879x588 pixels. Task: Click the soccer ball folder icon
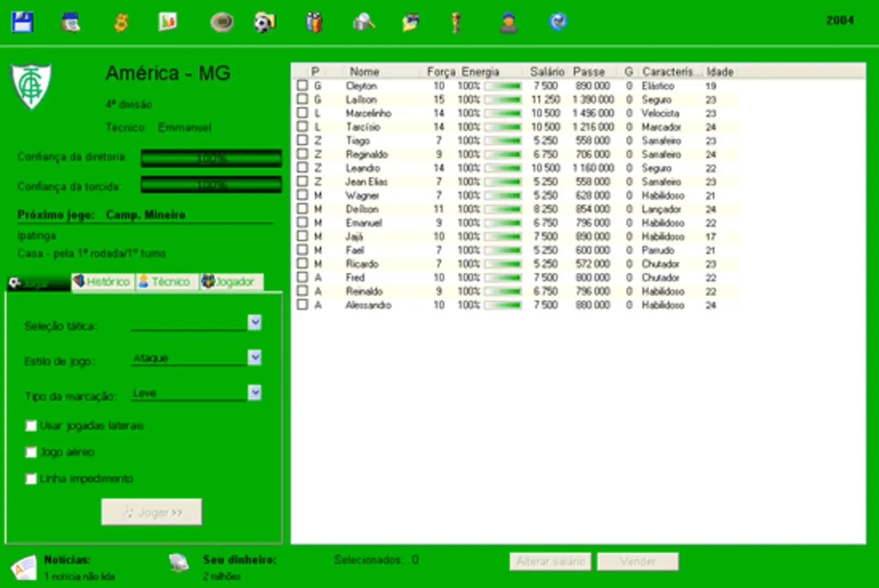click(x=265, y=22)
